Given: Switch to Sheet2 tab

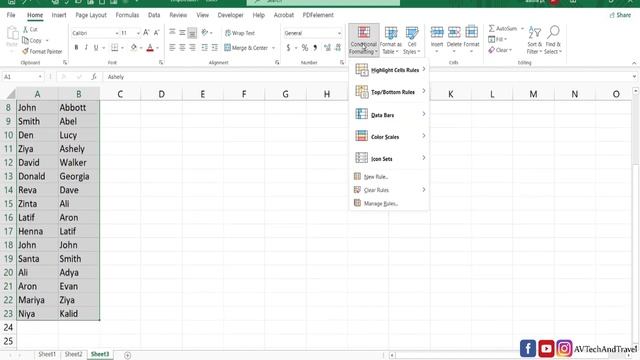Looking at the screenshot, I should tap(73, 354).
